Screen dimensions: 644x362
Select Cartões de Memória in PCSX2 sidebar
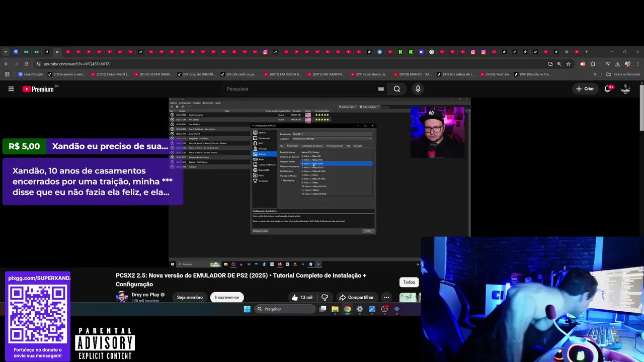[x=264, y=164]
